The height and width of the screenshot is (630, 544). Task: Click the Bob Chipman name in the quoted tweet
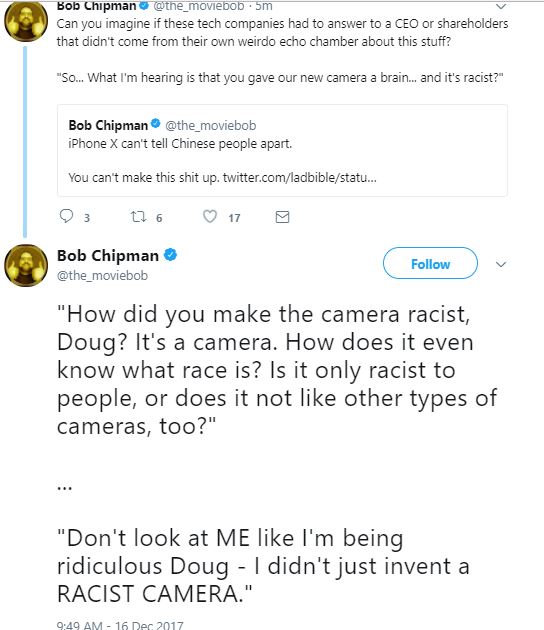(x=108, y=125)
